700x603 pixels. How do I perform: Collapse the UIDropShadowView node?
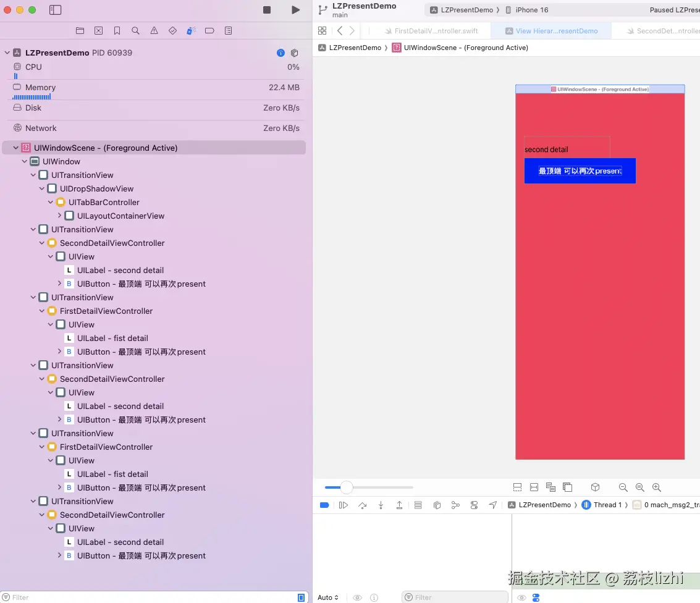point(41,189)
